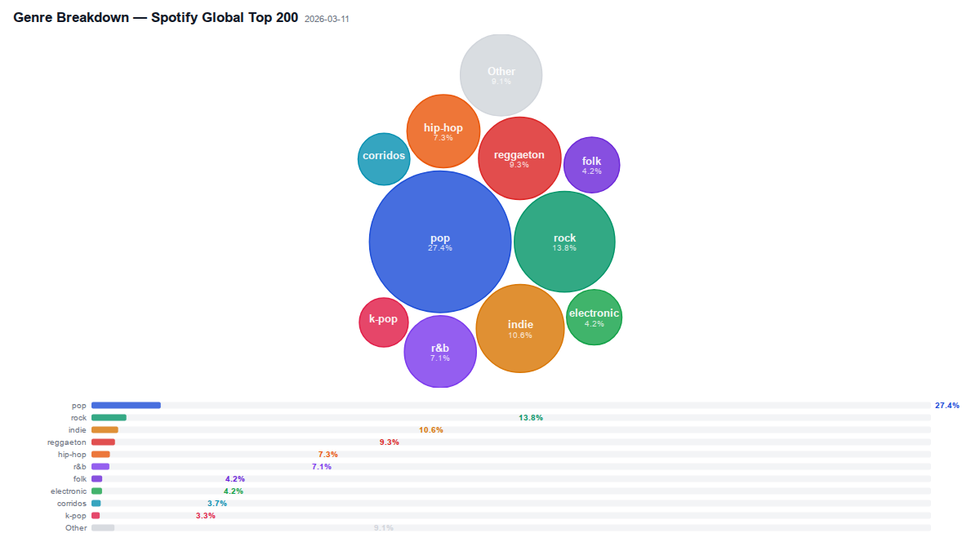The width and height of the screenshot is (980, 551).
Task: Click the blue pop bar in the list
Action: click(126, 405)
